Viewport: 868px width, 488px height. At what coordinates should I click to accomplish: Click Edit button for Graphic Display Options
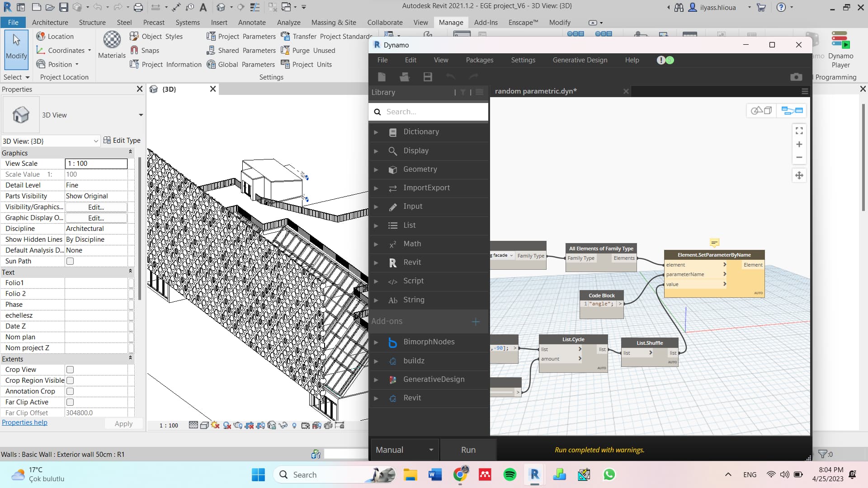pos(96,218)
